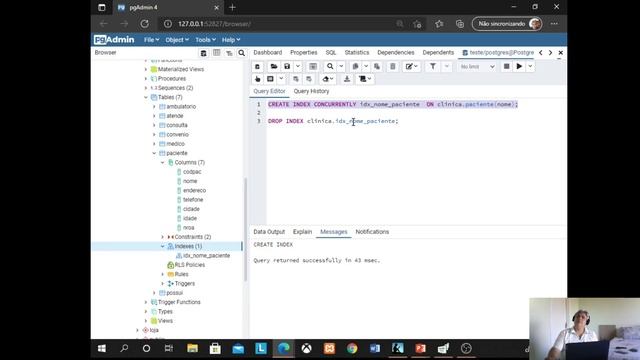Open copy options dropdown arrow
640x360 pixels.
366,67
